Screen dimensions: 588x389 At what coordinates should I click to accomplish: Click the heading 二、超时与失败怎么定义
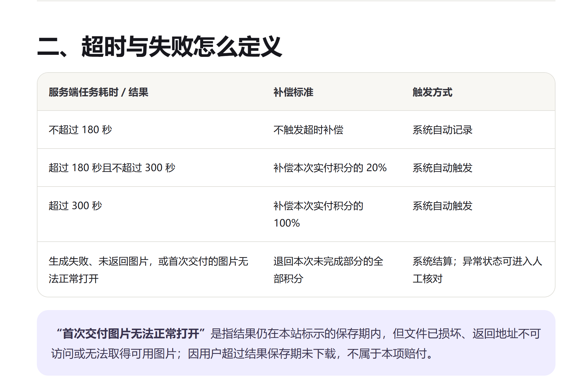click(x=159, y=46)
